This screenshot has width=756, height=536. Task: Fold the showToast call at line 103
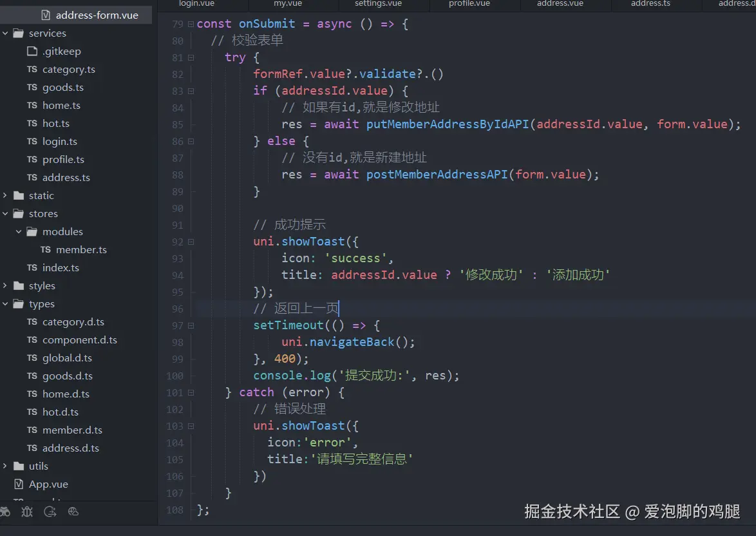coord(191,426)
